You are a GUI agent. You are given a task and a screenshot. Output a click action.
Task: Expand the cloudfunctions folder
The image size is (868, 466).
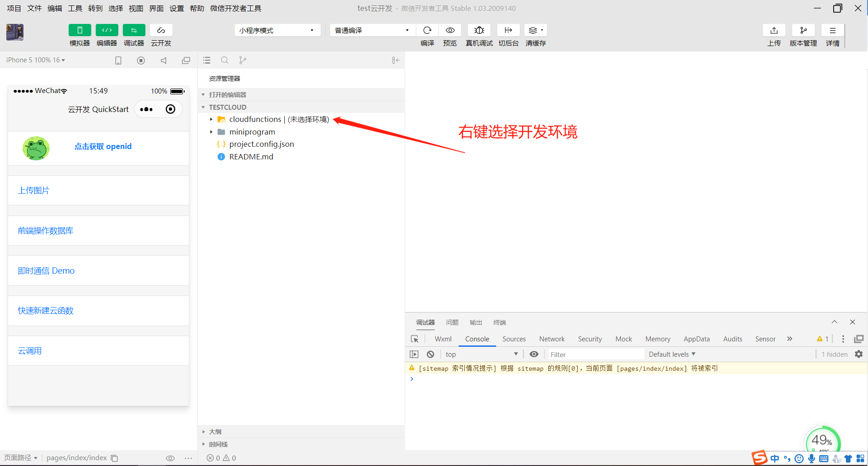tap(211, 119)
